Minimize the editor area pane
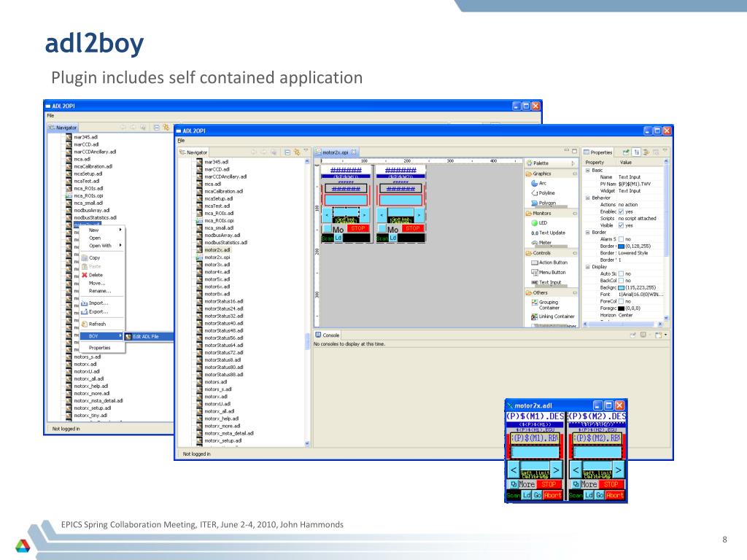The height and width of the screenshot is (560, 747). click(566, 151)
